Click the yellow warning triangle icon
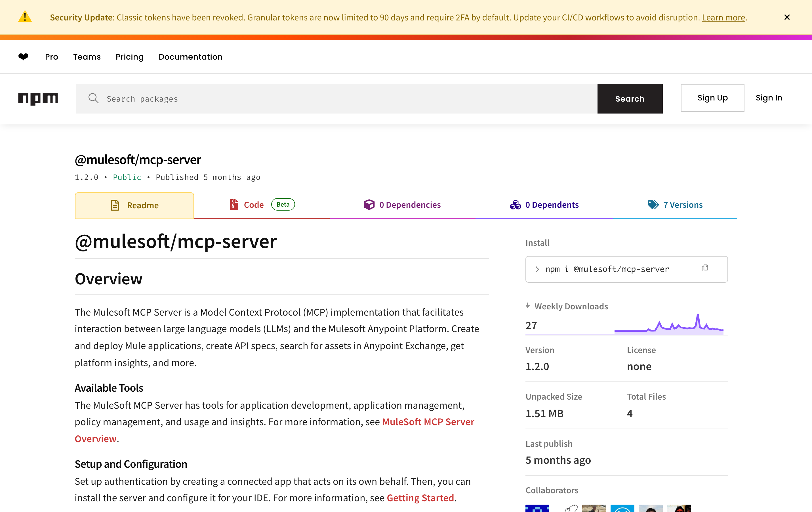Viewport: 812px width, 512px height. tap(25, 17)
